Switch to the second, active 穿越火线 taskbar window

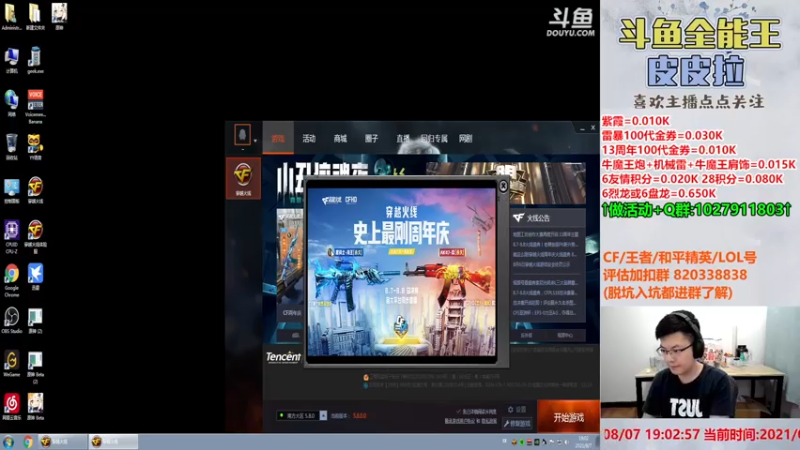tap(113, 442)
